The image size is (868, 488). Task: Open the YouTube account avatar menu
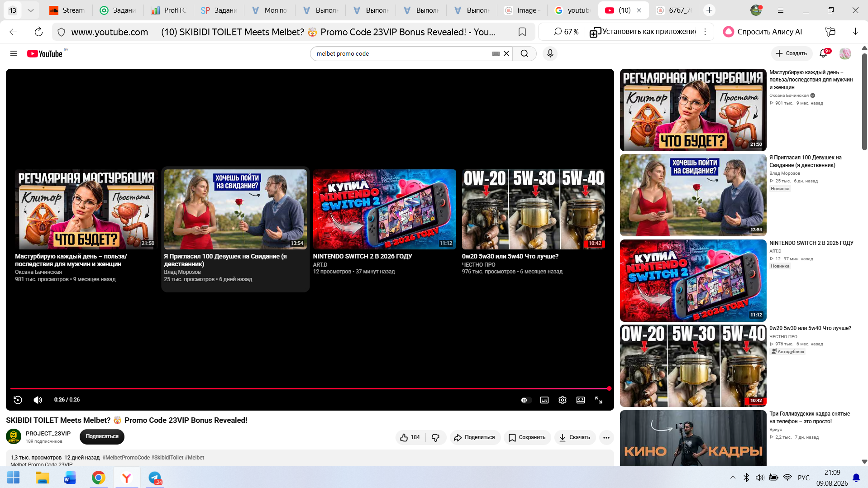(x=845, y=53)
